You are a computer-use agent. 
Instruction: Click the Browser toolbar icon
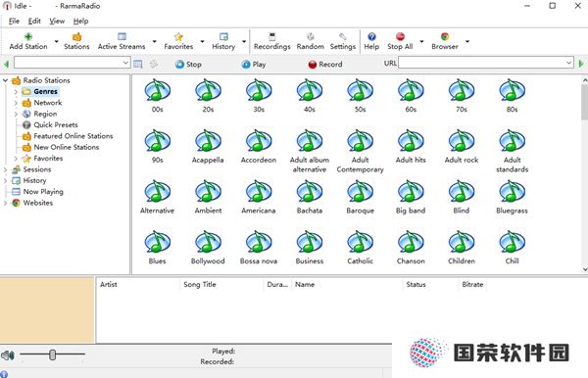click(x=445, y=36)
